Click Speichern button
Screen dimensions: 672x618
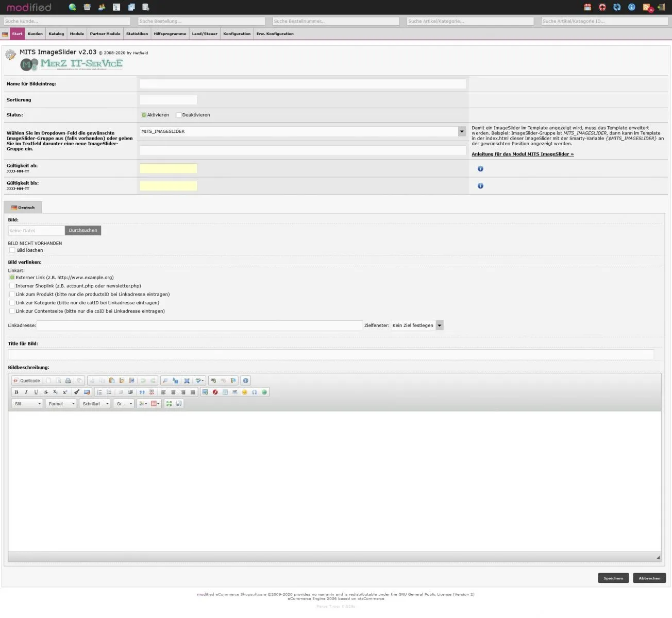pyautogui.click(x=613, y=578)
